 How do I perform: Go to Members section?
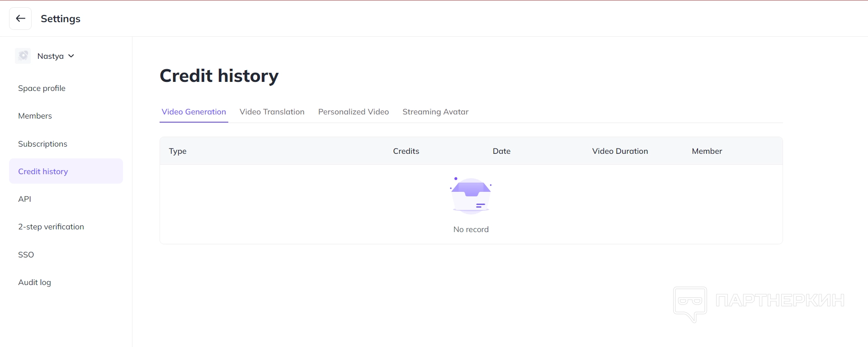click(35, 116)
